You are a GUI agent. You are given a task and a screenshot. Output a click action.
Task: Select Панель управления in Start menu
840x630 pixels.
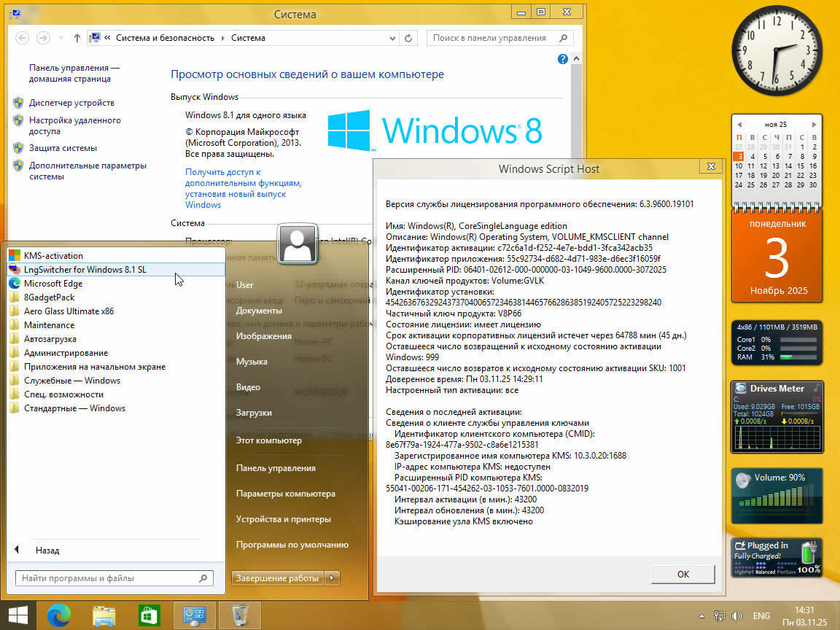pyautogui.click(x=276, y=468)
